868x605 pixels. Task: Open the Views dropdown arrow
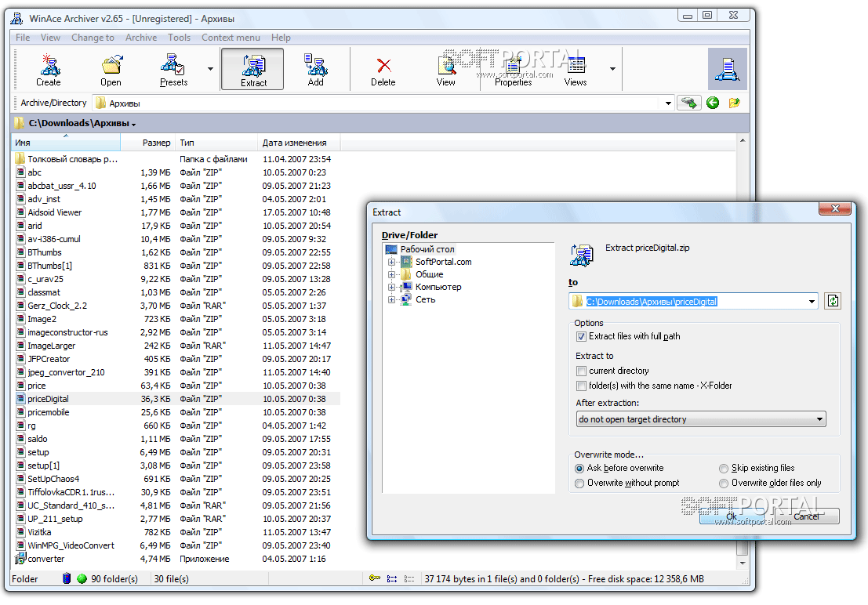(613, 69)
